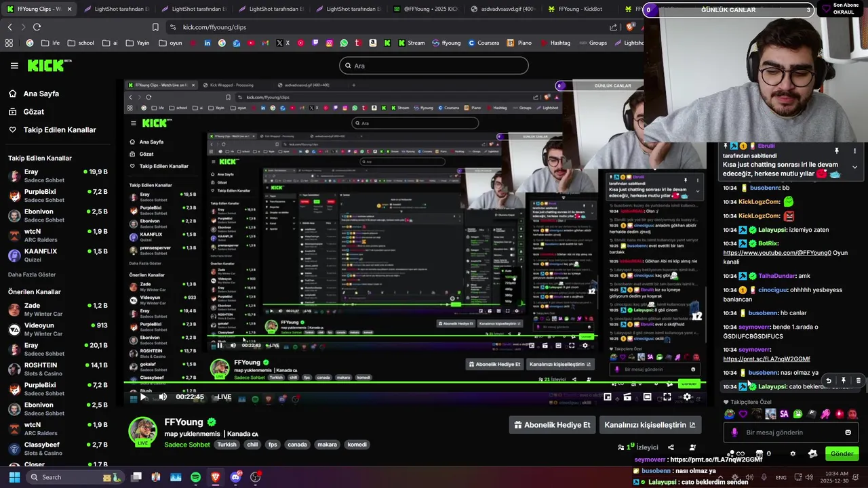Open Kanalınızı kişiselleştirin link
The height and width of the screenshot is (488, 868).
pos(650,425)
